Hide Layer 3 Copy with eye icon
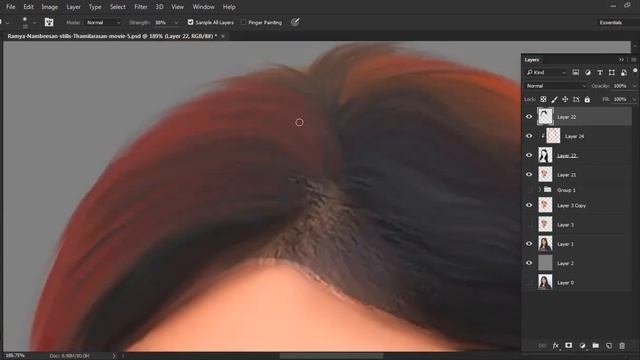The width and height of the screenshot is (640, 360). [529, 205]
